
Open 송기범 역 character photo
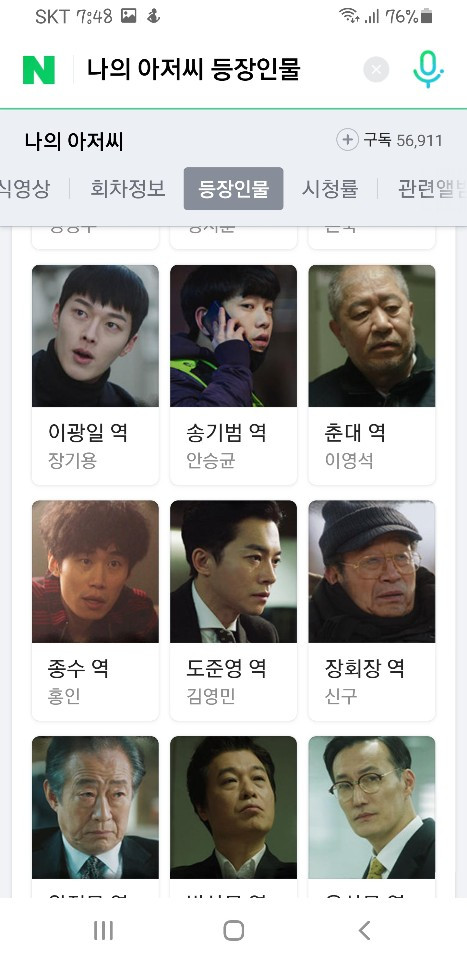(233, 336)
